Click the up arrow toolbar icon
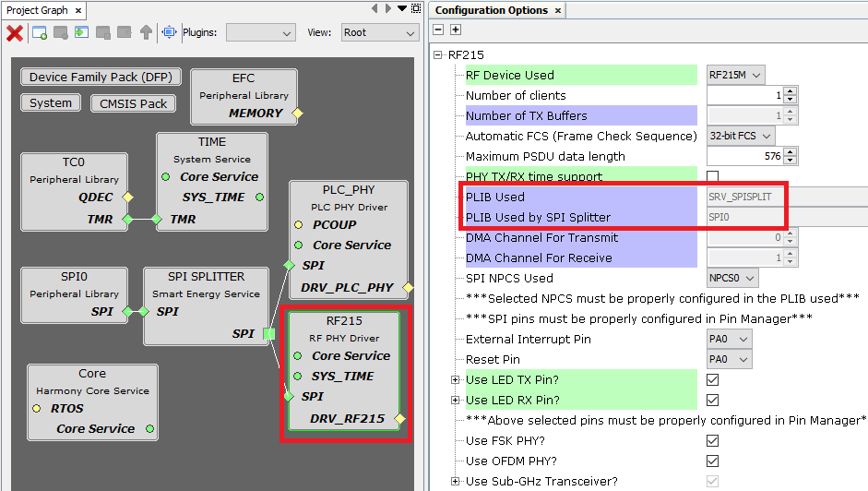 point(146,33)
